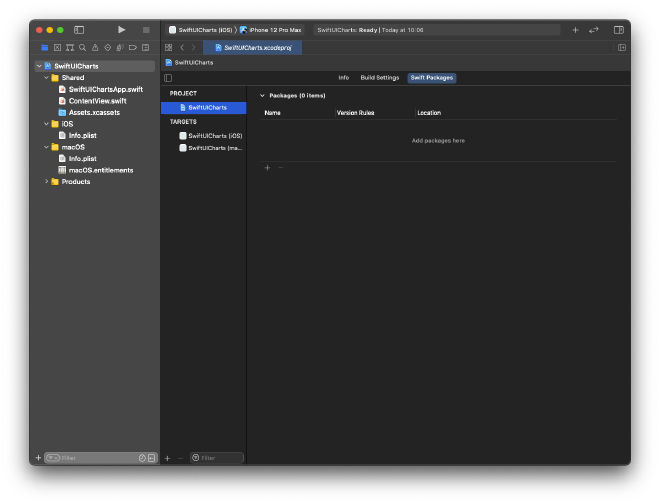Click the targets Filter field
Image resolution: width=660 pixels, height=504 pixels.
coord(216,458)
